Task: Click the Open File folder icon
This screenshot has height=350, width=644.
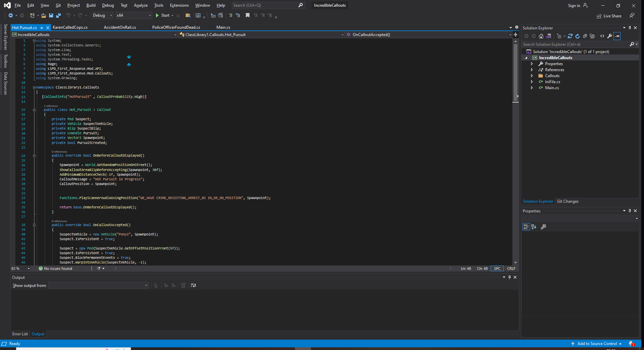Action: 43,15
